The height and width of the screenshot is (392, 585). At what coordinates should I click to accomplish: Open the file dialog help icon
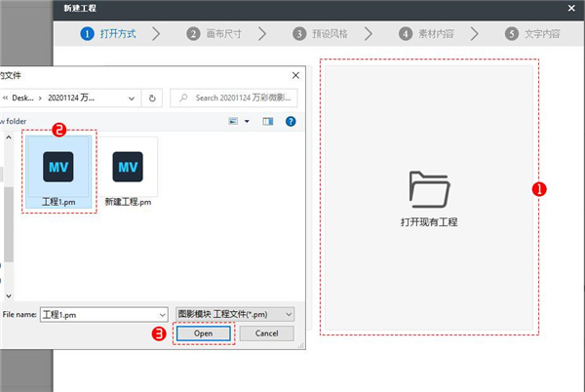tap(291, 121)
